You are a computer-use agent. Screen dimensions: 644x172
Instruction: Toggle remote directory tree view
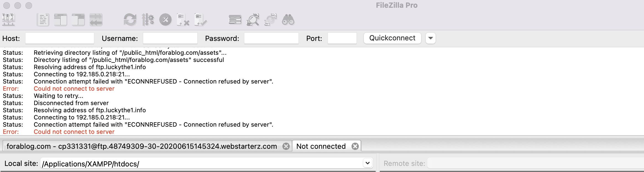[78, 20]
